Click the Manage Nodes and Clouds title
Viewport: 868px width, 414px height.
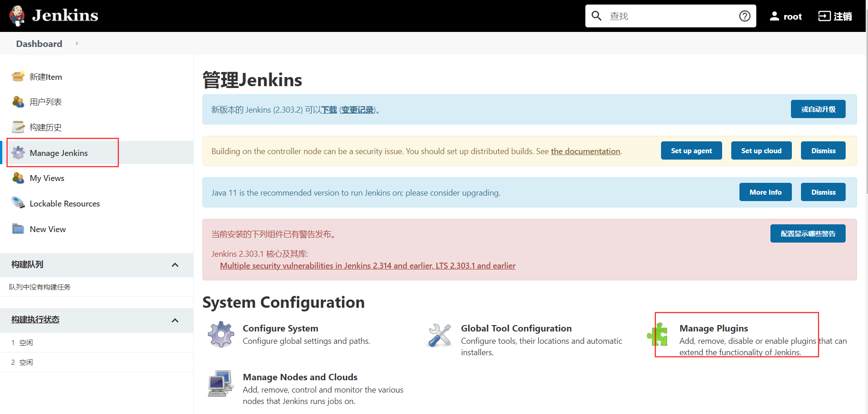point(300,377)
